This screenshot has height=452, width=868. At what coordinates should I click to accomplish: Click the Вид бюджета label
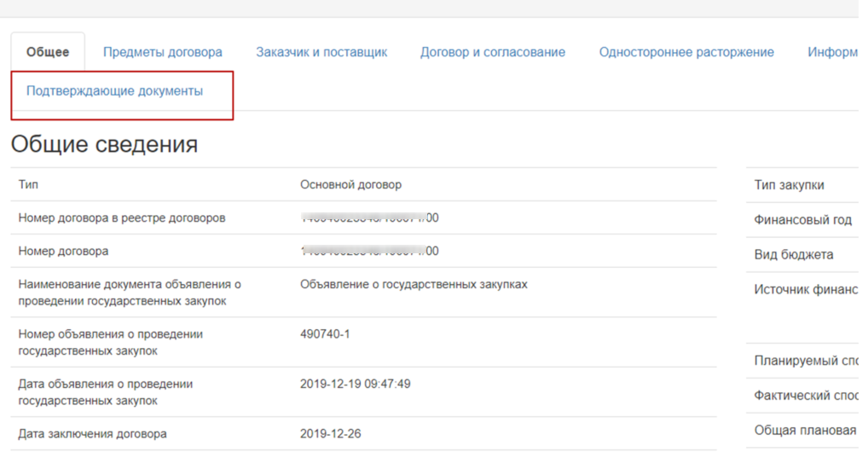(x=794, y=254)
